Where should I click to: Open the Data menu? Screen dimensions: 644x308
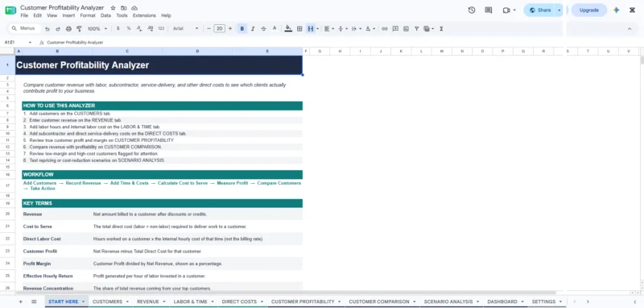click(x=105, y=15)
